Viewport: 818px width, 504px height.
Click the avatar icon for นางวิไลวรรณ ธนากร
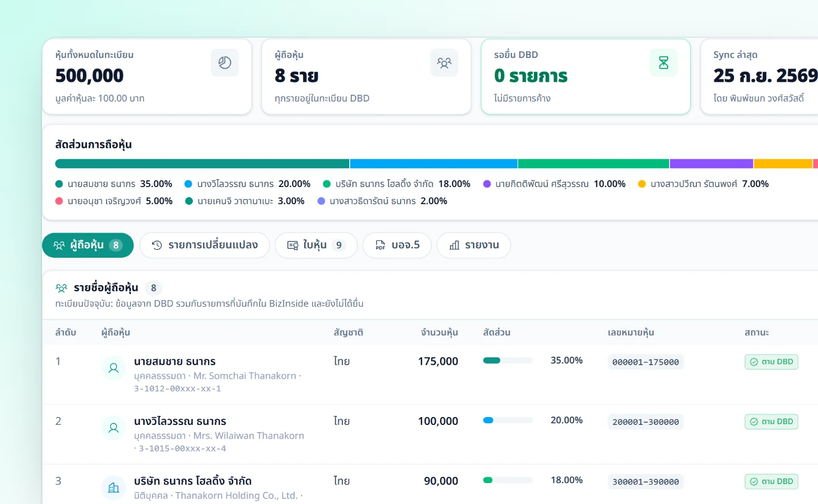tap(113, 428)
